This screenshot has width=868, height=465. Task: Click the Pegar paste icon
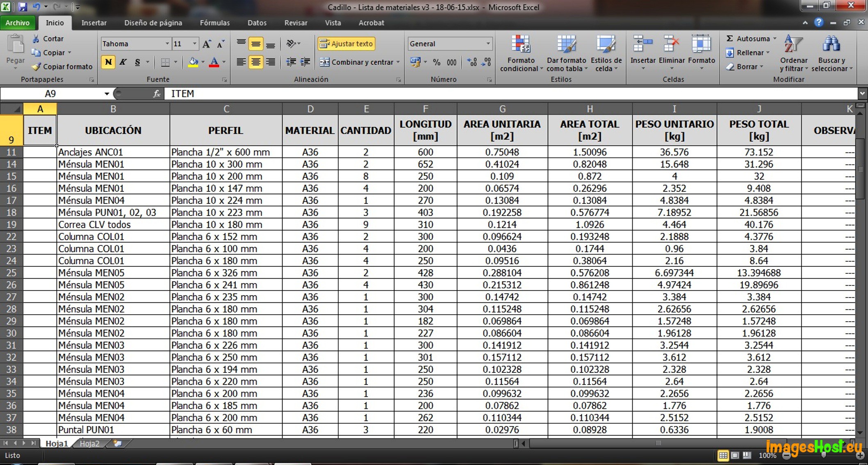click(x=16, y=44)
